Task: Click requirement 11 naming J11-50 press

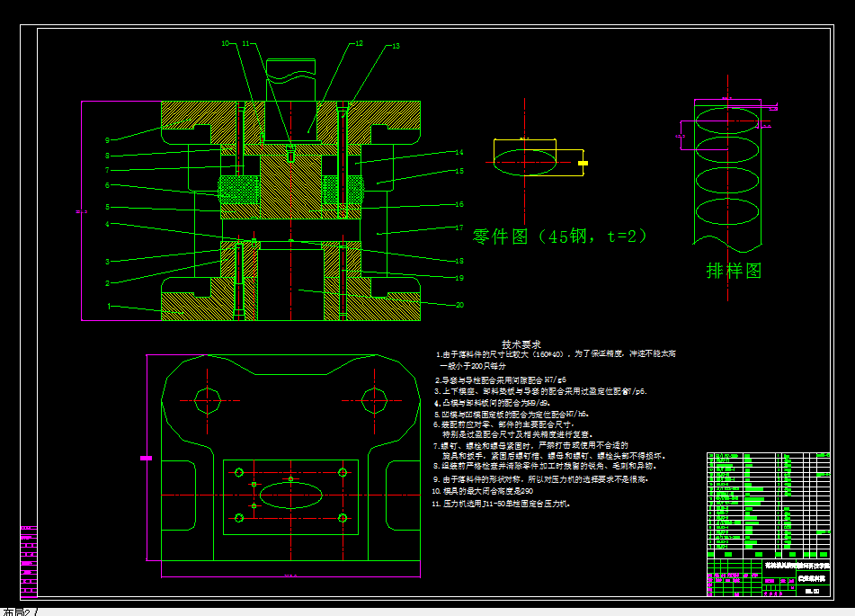Action: click(501, 504)
